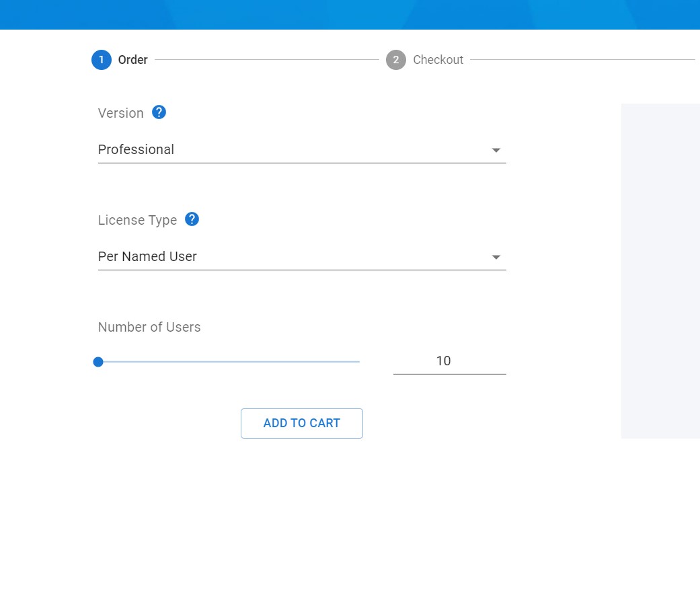This screenshot has width=700, height=590.
Task: Click the blue header banner
Action: [x=350, y=14]
